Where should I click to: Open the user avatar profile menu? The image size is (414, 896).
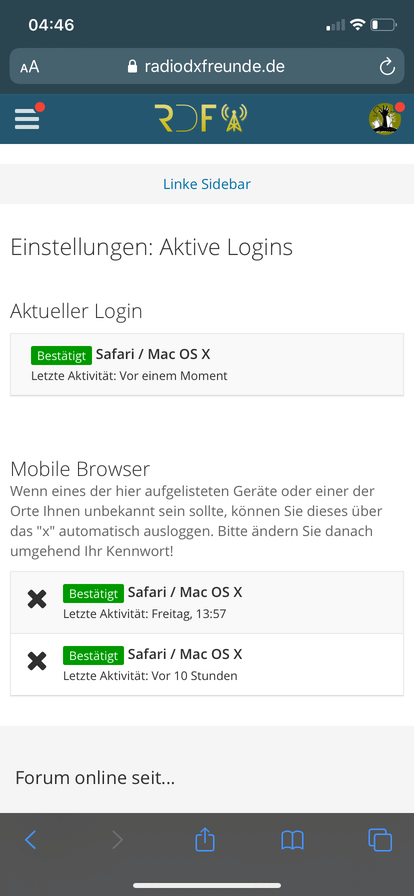385,119
